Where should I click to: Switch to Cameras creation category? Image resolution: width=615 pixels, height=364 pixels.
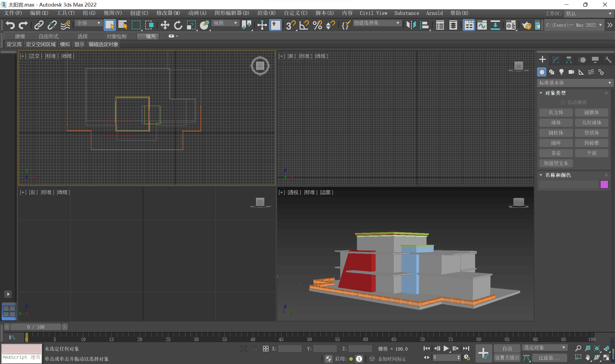click(x=571, y=72)
